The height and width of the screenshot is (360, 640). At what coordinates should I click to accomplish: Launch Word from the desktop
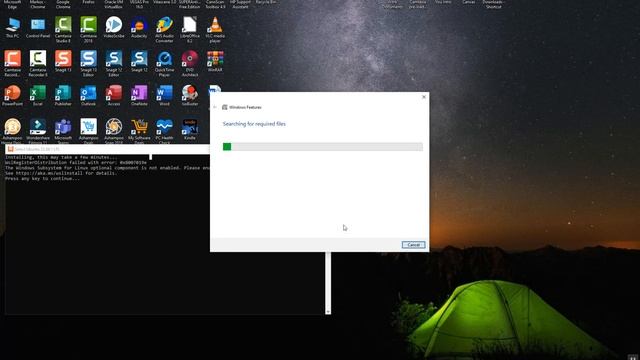click(x=164, y=96)
